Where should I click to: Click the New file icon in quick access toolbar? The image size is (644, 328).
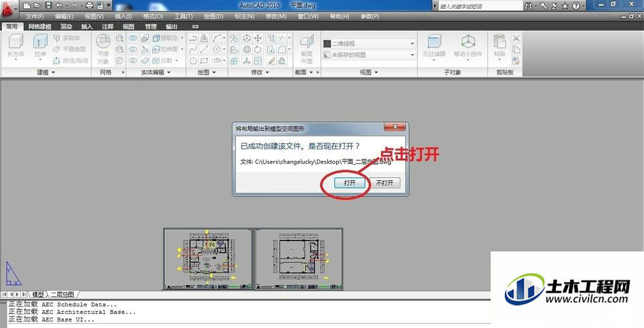pyautogui.click(x=27, y=6)
